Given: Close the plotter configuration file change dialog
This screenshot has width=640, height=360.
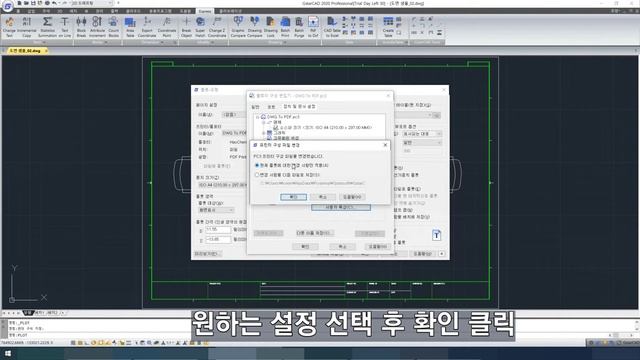Looking at the screenshot, I should click(385, 145).
